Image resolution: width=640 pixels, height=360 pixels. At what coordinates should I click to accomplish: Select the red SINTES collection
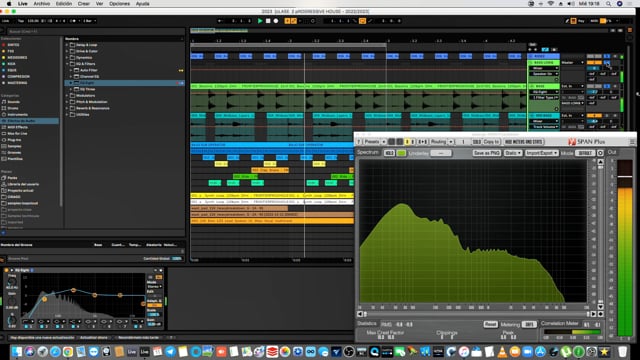(13, 45)
